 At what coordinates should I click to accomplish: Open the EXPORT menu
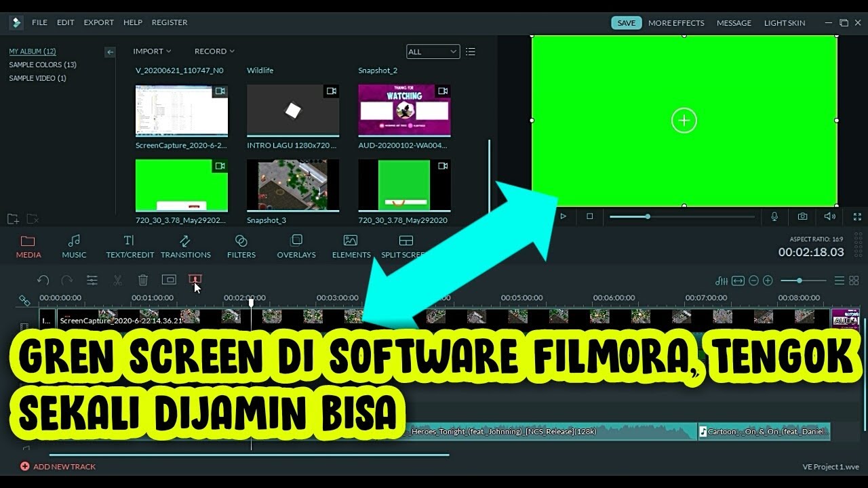point(99,22)
